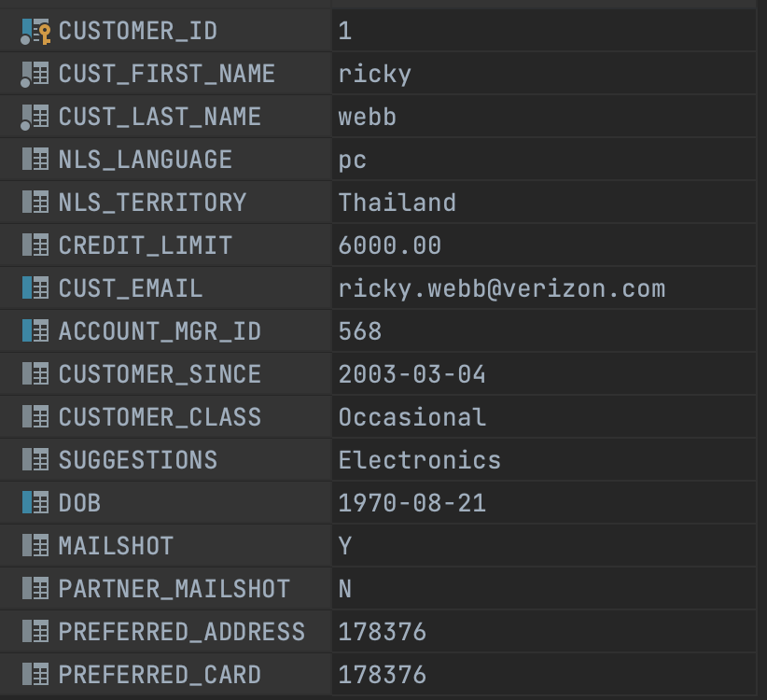Click the column icon beside MAILSHOT
Image resolution: width=767 pixels, height=700 pixels.
35,545
